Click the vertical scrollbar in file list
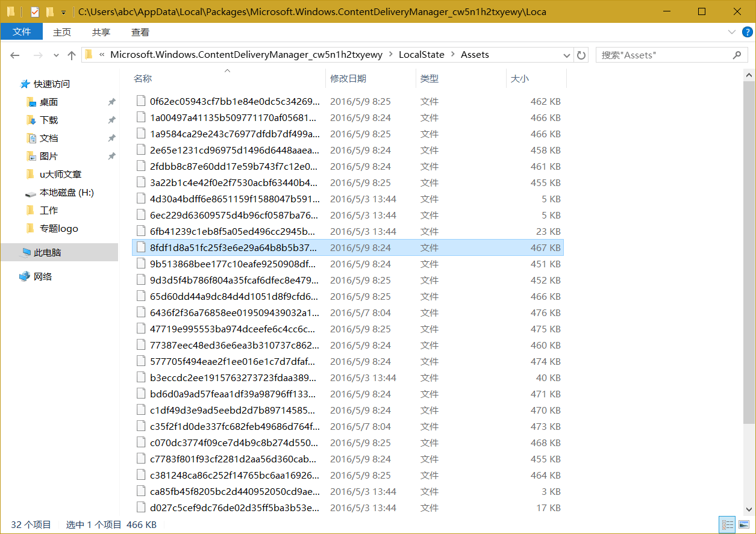The height and width of the screenshot is (534, 756). 749,252
